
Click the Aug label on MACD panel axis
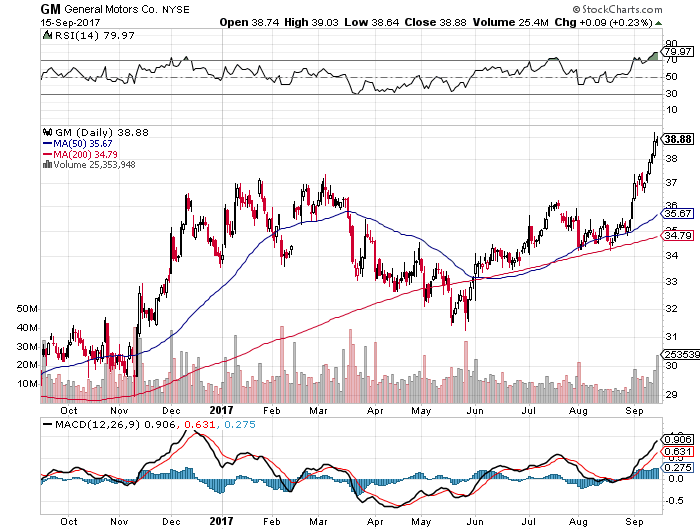pos(578,522)
